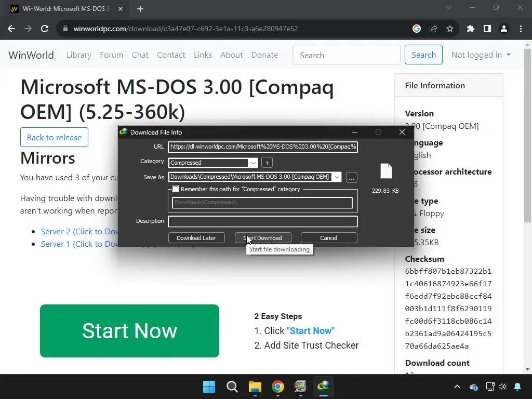Go back using the browser back arrow
532x399 pixels.
[x=11, y=29]
